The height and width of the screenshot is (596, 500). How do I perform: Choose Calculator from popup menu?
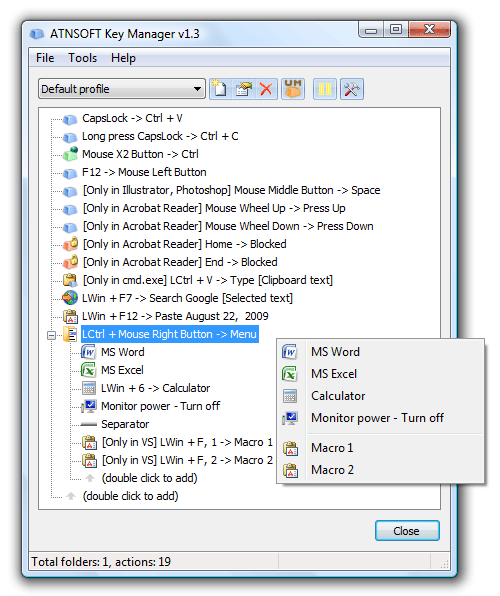point(381,396)
